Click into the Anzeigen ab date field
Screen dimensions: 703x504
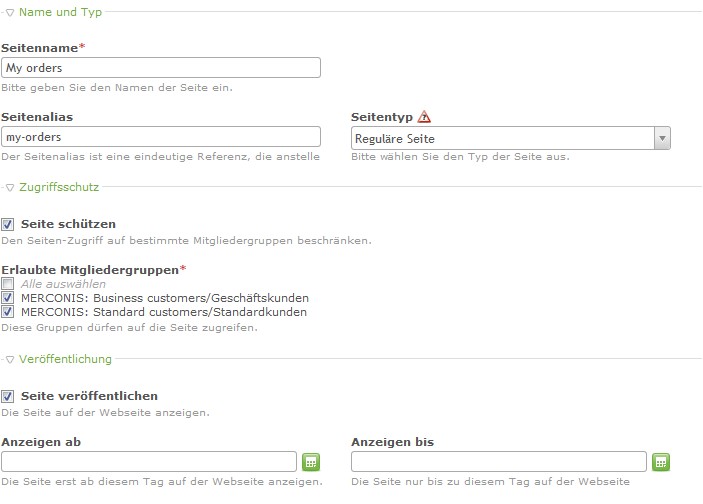point(149,462)
